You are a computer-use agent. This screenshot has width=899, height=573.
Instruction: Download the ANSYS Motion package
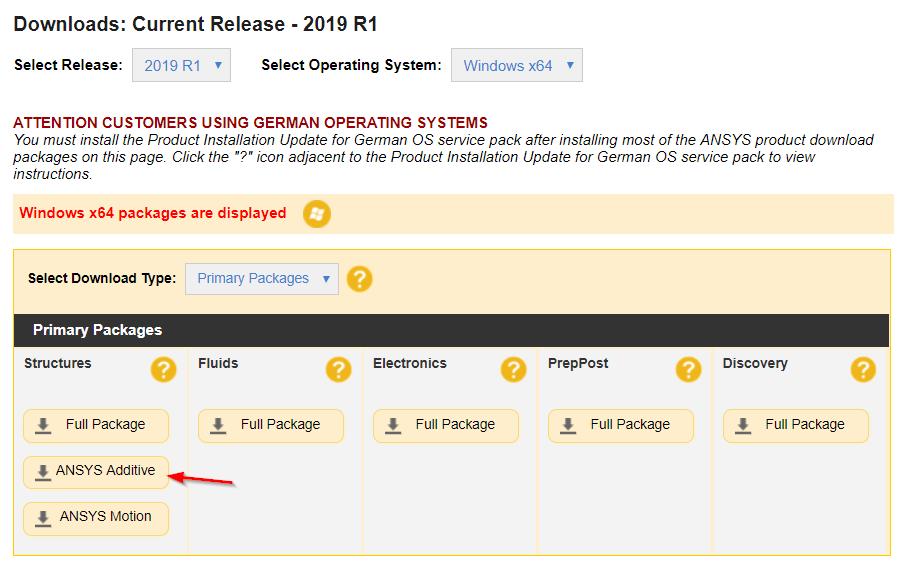coord(96,518)
